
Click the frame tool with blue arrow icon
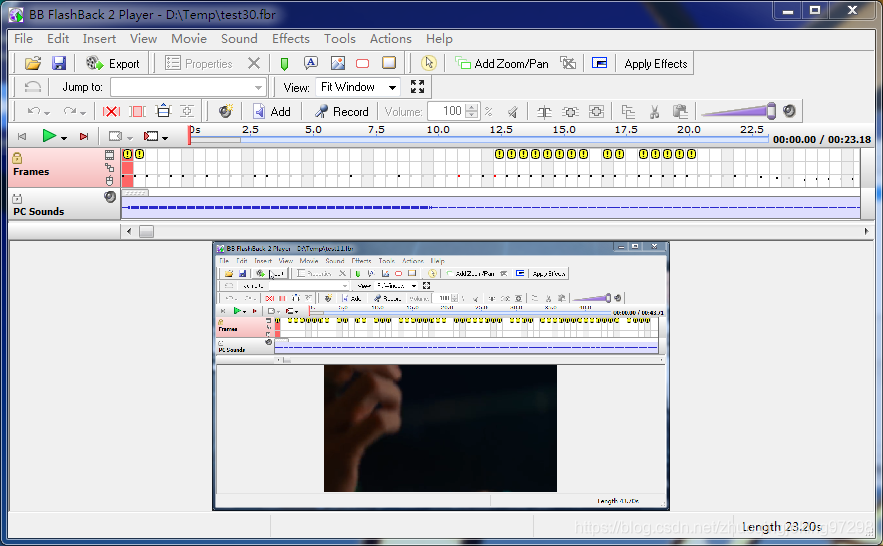click(x=163, y=111)
